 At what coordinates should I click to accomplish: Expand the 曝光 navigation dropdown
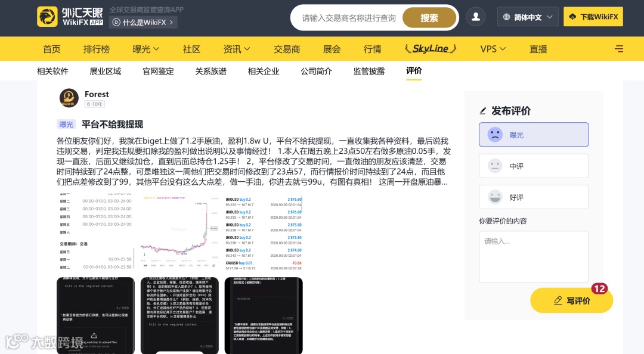point(146,49)
